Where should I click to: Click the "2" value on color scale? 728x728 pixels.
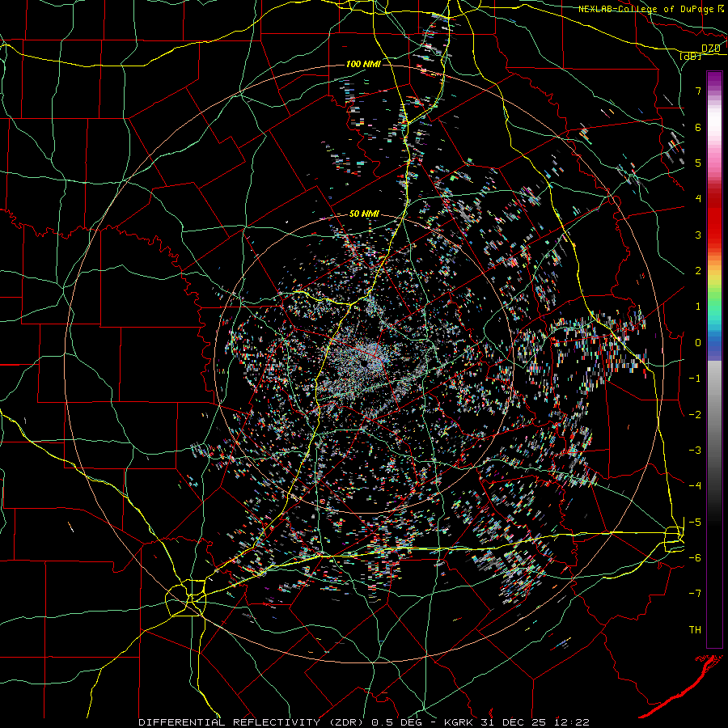pyautogui.click(x=698, y=271)
